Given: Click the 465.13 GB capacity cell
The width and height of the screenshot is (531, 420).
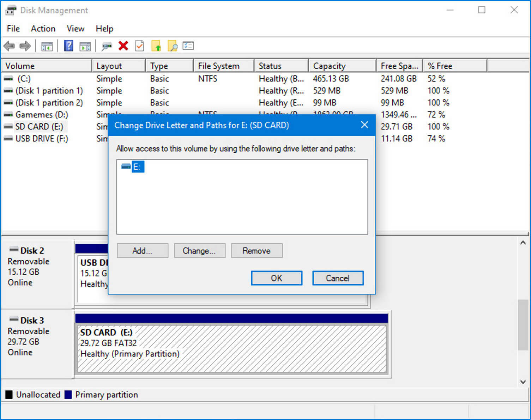Looking at the screenshot, I should coord(331,79).
